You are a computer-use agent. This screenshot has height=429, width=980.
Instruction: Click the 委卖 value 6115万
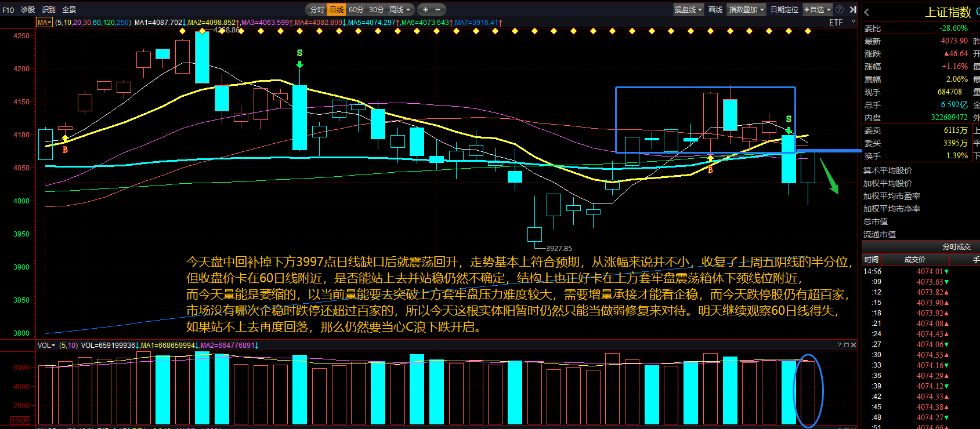[956, 130]
